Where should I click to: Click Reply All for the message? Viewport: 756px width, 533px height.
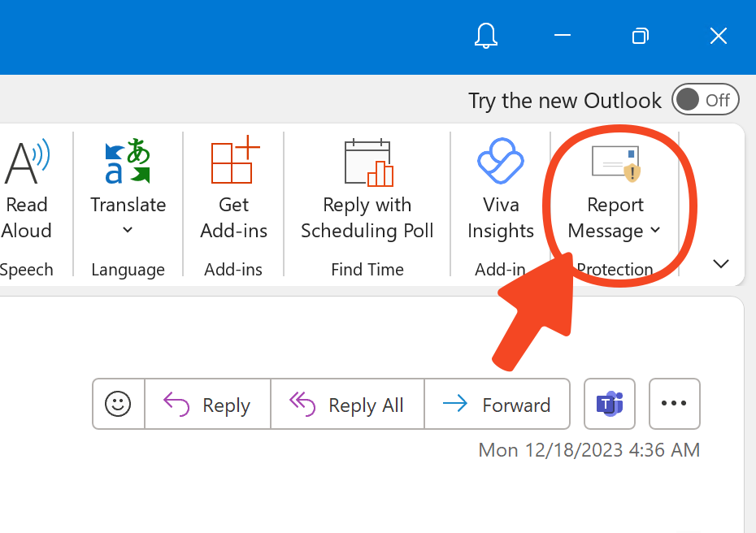[347, 404]
